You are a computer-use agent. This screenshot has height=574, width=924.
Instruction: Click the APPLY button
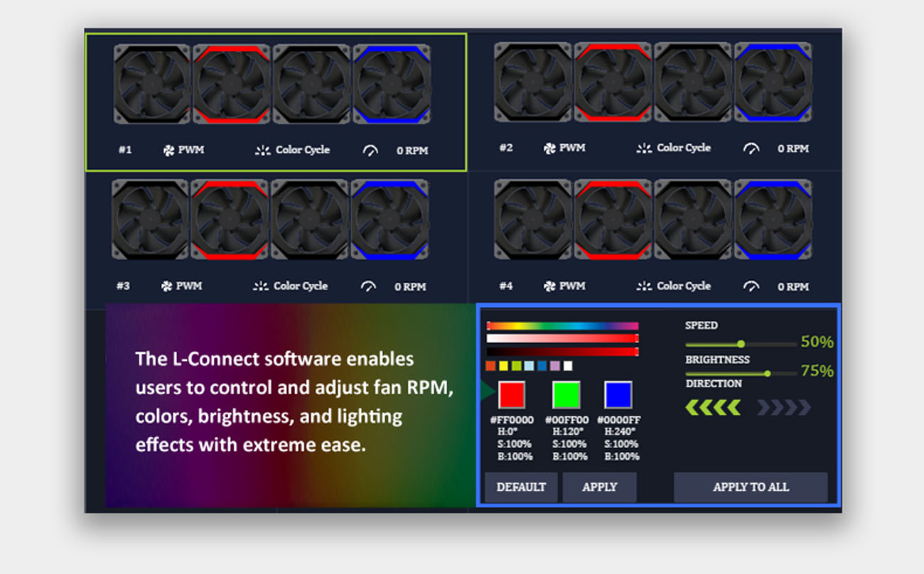(x=599, y=487)
